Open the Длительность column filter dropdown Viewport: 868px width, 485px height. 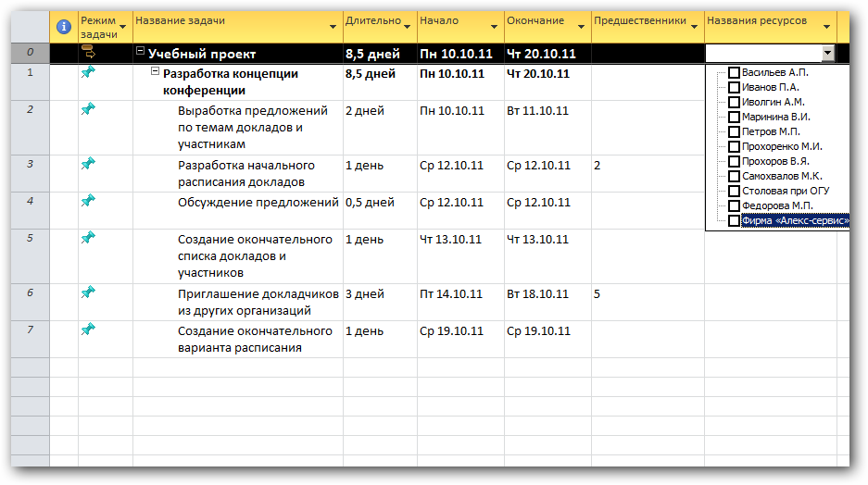407,27
